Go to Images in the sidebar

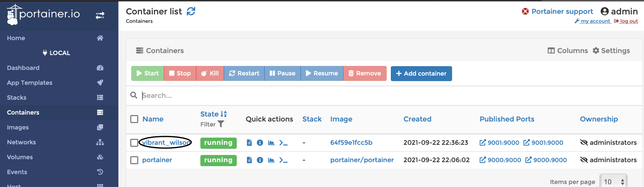[x=18, y=127]
